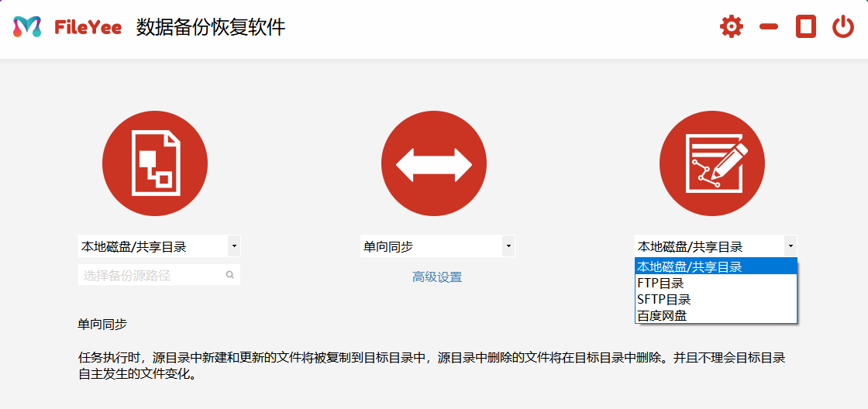The image size is (868, 409).
Task: Open the 高级设置 link
Action: click(x=437, y=277)
